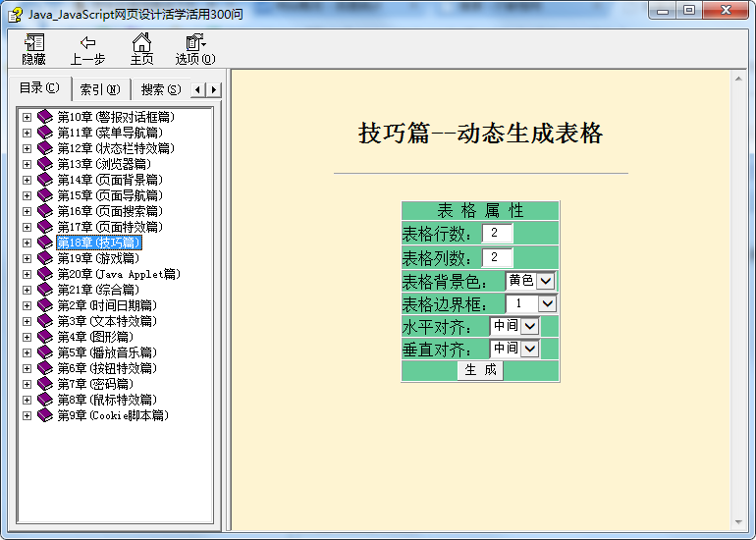Open the Options (选项) toolbar icon
The image size is (756, 540).
(x=194, y=43)
